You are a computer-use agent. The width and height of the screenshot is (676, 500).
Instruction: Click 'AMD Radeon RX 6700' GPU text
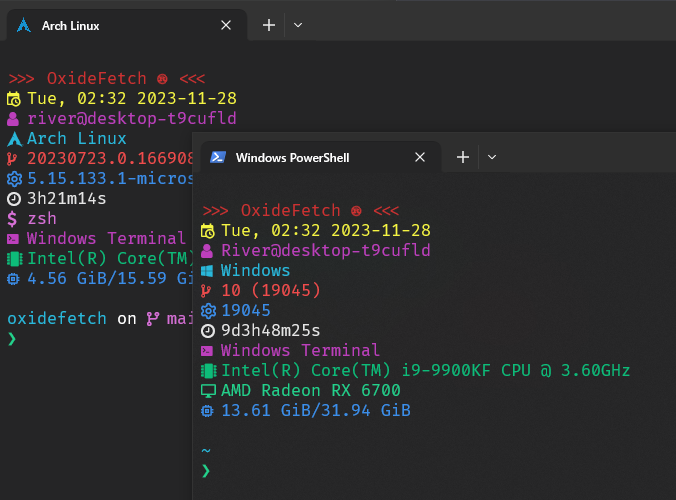(311, 391)
